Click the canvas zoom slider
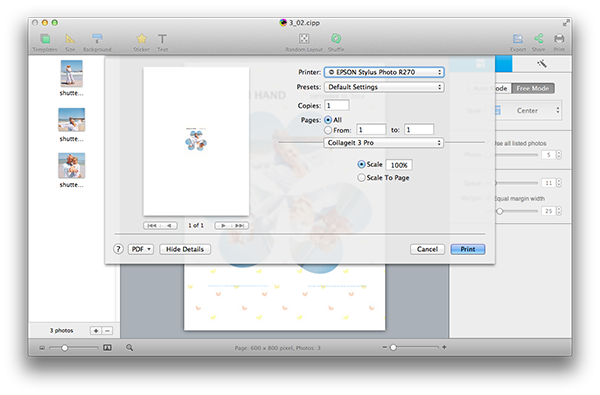Screen dimensions: 600x395 [x=414, y=347]
